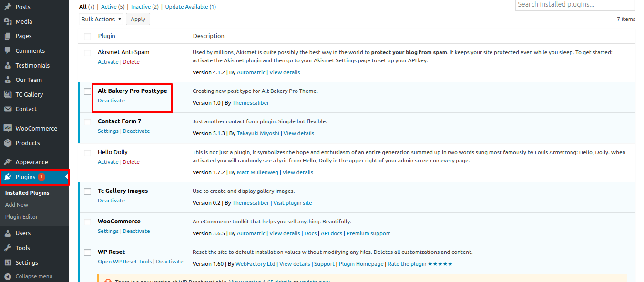Open the Bulk Actions dropdown
This screenshot has width=644, height=282.
click(101, 19)
